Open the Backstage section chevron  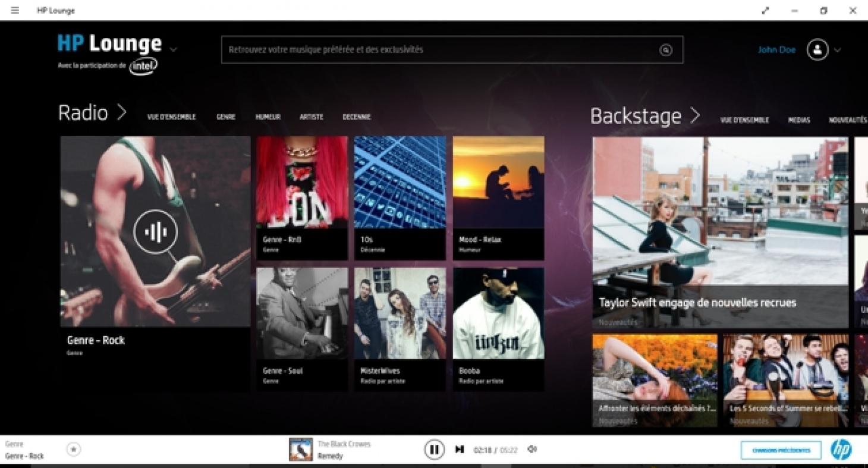(694, 115)
